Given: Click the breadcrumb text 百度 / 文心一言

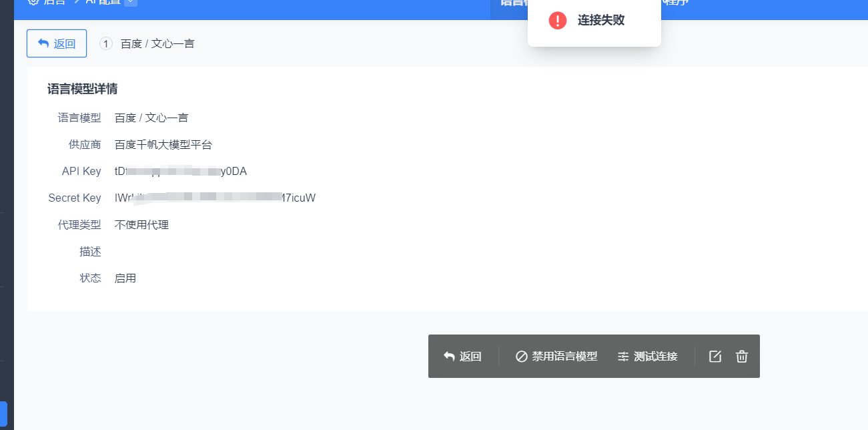Looking at the screenshot, I should pos(157,43).
